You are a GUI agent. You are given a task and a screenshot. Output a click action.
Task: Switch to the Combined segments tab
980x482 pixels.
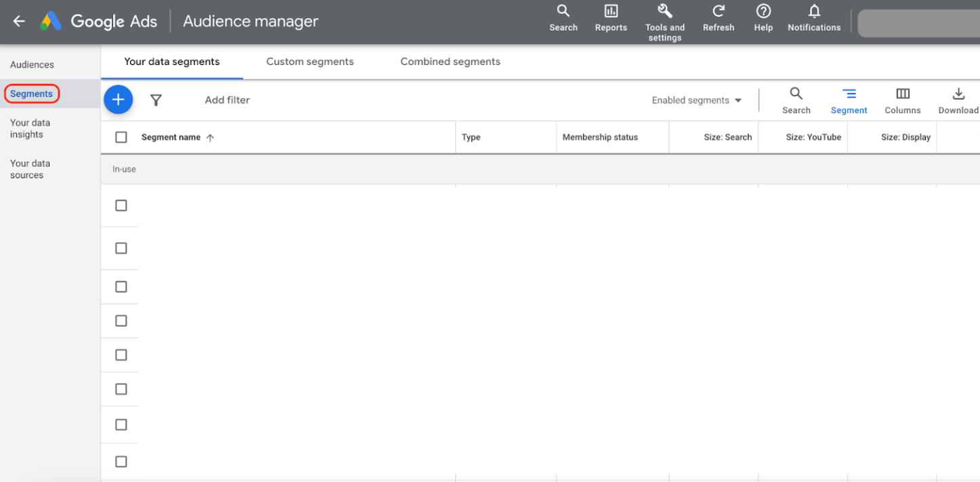pos(450,62)
